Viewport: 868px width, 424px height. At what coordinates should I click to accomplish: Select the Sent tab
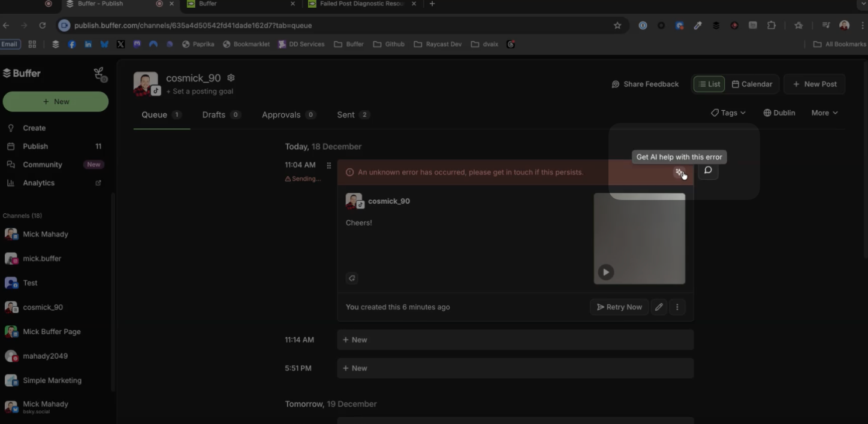click(x=353, y=115)
